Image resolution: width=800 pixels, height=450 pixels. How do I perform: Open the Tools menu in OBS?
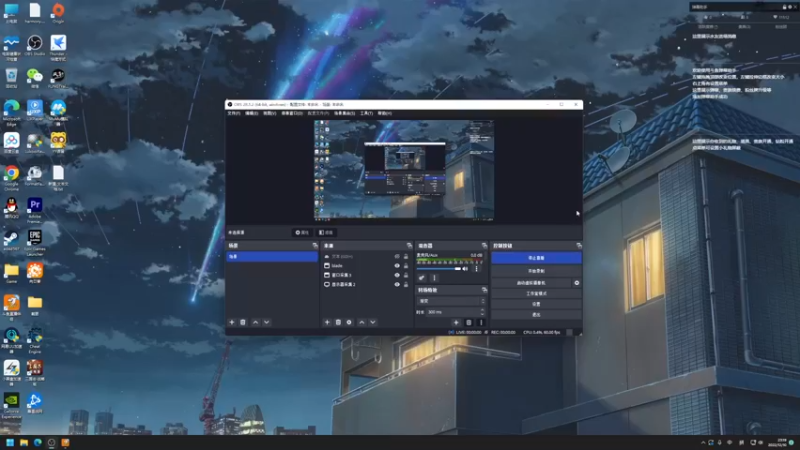[x=366, y=113]
